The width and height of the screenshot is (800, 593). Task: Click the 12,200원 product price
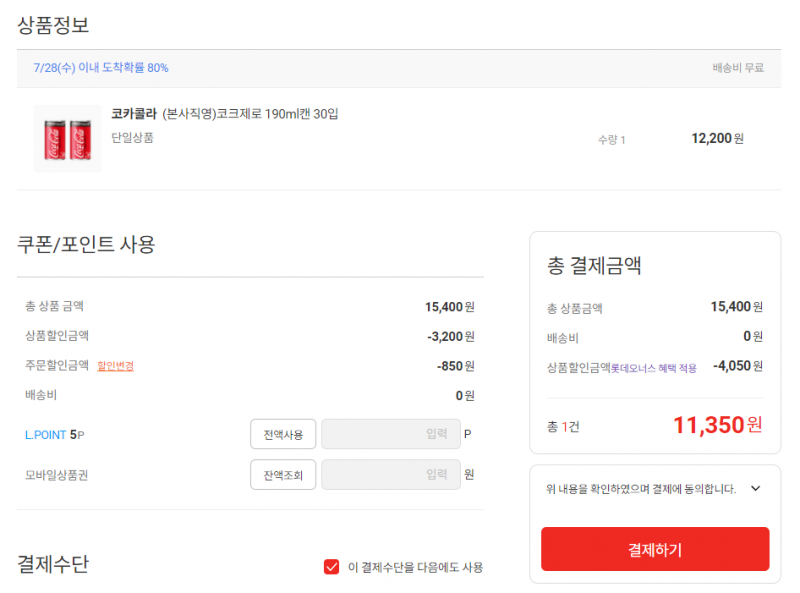(717, 138)
